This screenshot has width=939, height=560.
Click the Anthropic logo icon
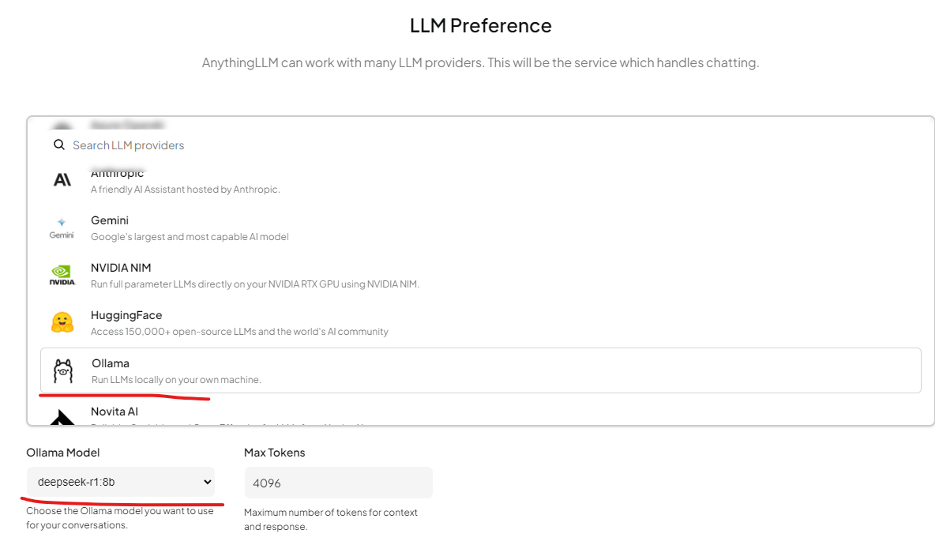point(62,180)
